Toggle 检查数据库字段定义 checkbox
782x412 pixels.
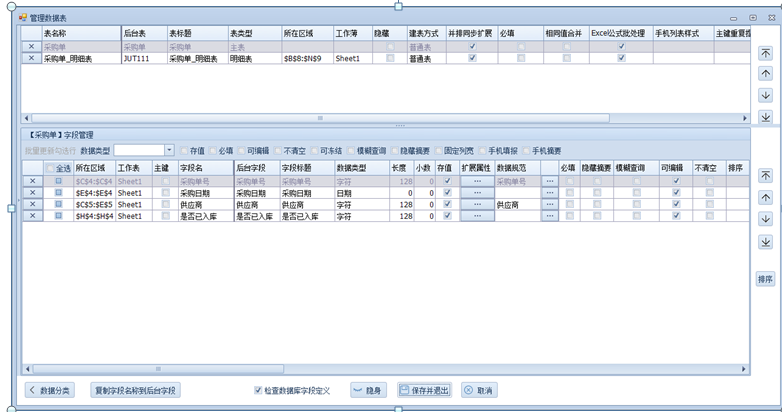click(258, 390)
